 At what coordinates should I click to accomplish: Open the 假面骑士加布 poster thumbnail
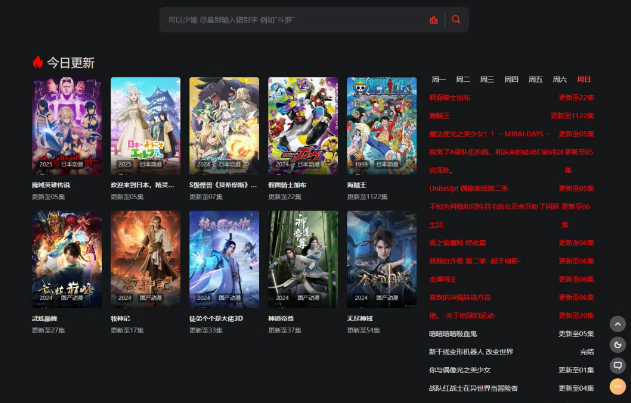[x=303, y=126]
